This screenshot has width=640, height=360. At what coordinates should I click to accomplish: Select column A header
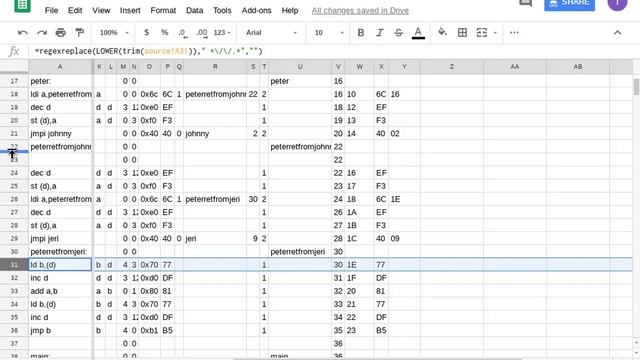click(x=60, y=67)
